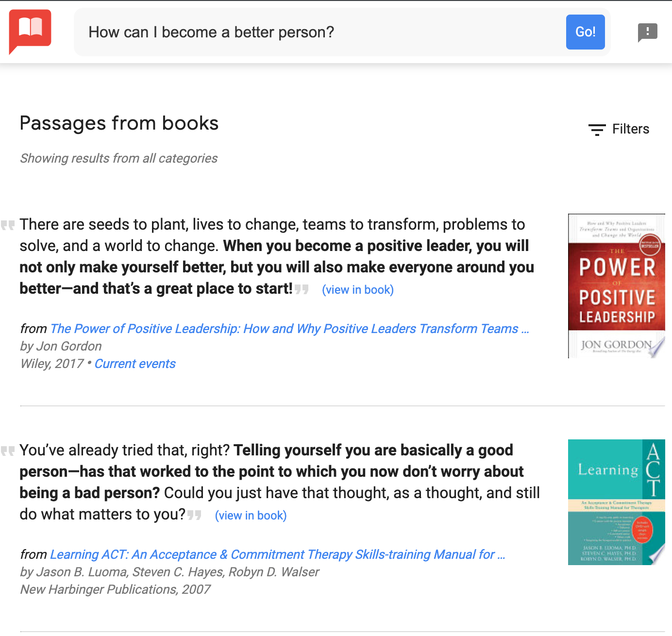Click the opening quote mark of second passage
This screenshot has height=636, width=672.
click(x=8, y=451)
